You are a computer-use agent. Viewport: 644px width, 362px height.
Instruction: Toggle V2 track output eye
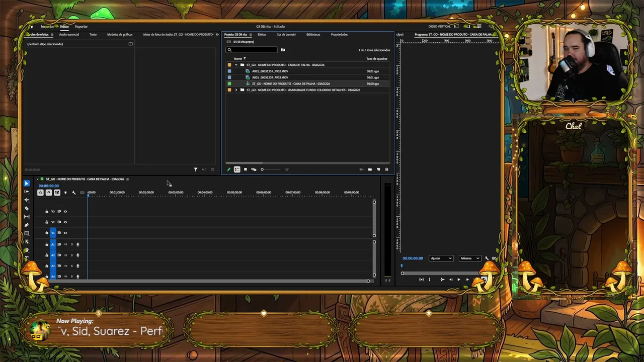(65, 222)
